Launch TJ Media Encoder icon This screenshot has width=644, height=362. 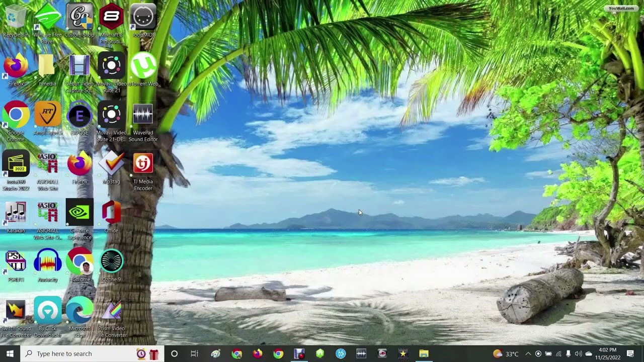(143, 171)
